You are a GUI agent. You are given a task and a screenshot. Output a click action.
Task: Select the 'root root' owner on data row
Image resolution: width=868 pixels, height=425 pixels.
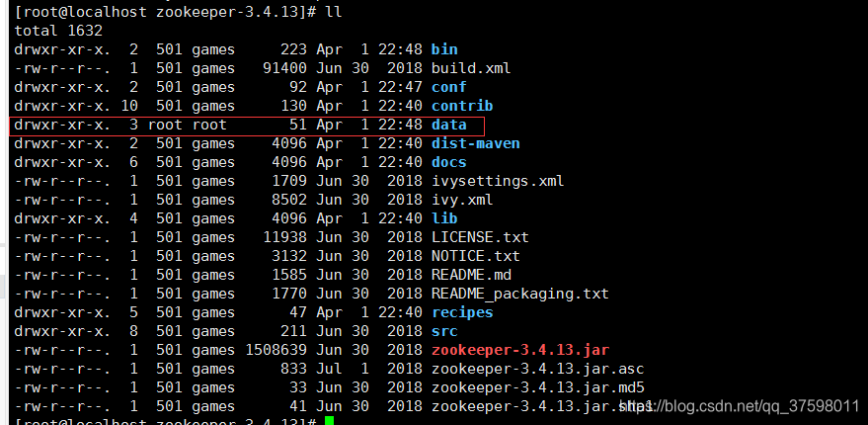(187, 125)
